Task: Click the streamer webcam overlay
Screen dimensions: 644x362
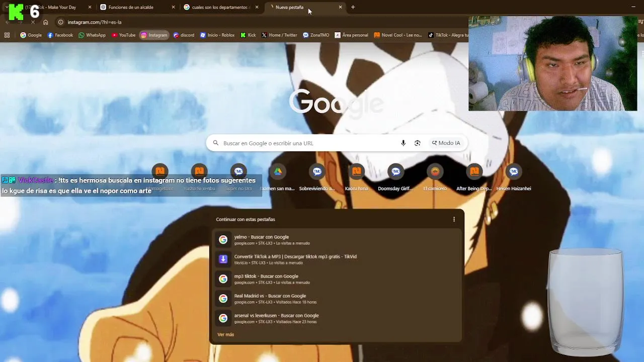Action: point(552,63)
